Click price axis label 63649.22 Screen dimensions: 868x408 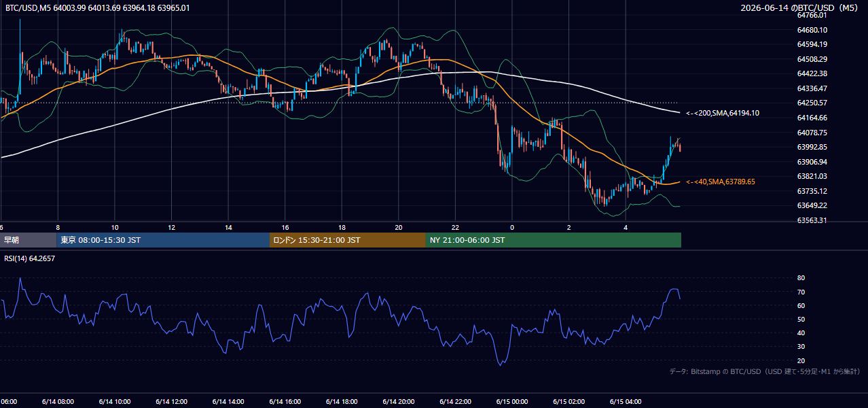click(x=812, y=205)
